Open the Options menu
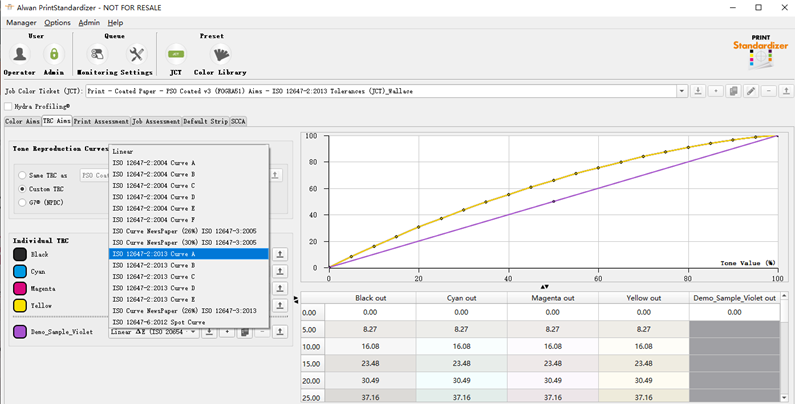The width and height of the screenshot is (795, 404). tap(57, 23)
